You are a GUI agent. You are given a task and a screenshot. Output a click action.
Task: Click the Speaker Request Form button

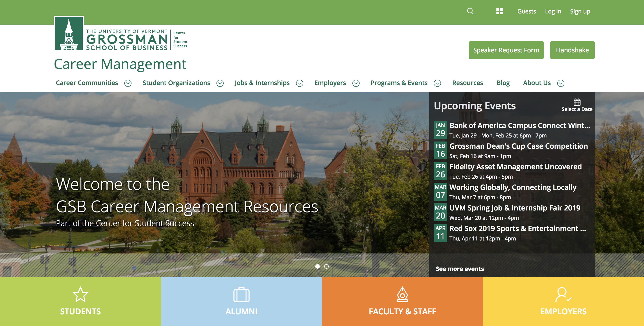(x=506, y=50)
